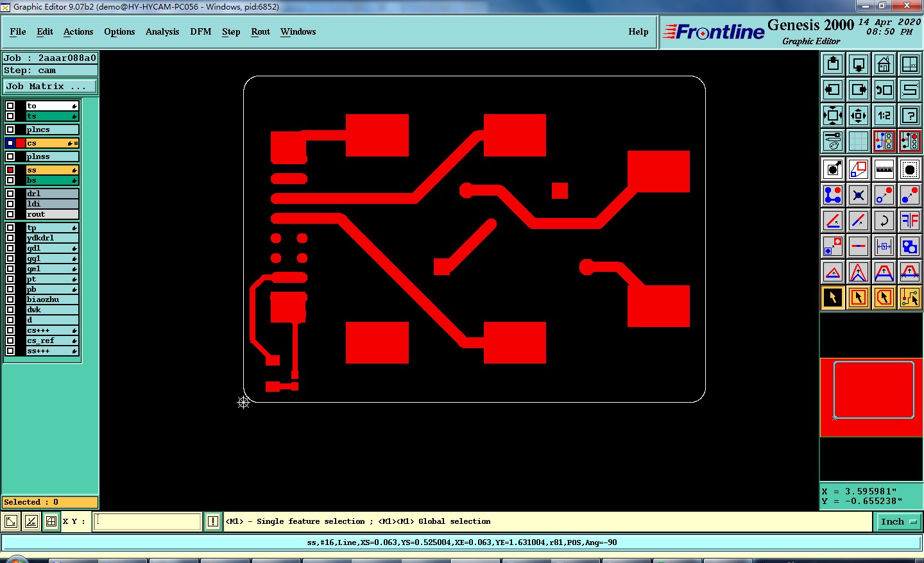The height and width of the screenshot is (563, 924).
Task: Select the bs layer name
Action: (x=52, y=180)
